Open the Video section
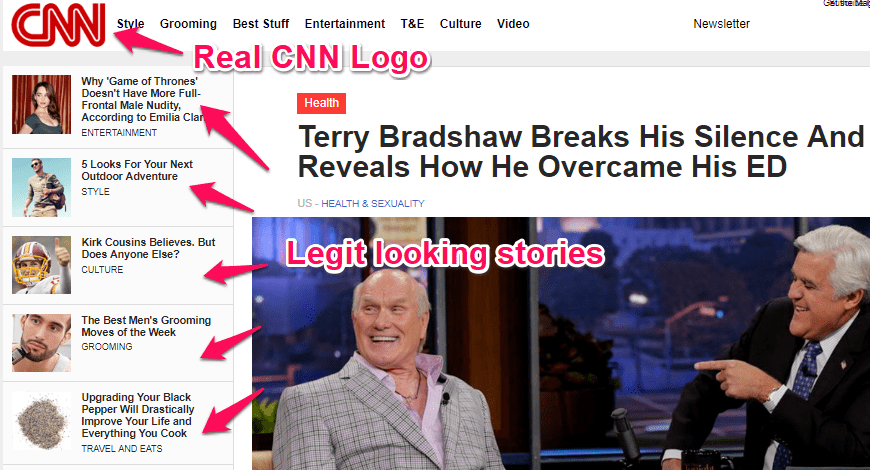870x470 pixels. (x=513, y=24)
